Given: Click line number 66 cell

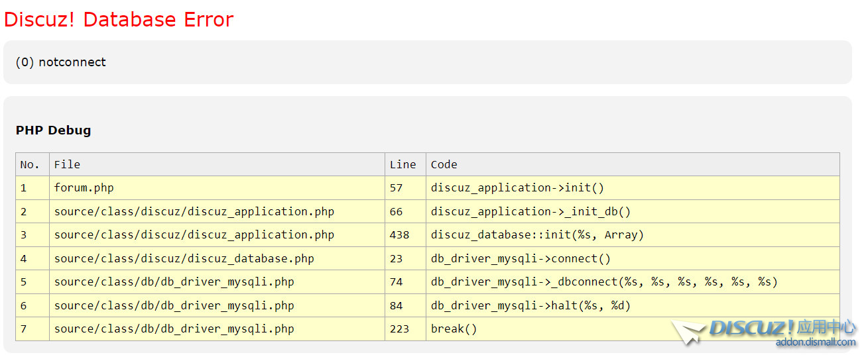Looking at the screenshot, I should (406, 212).
